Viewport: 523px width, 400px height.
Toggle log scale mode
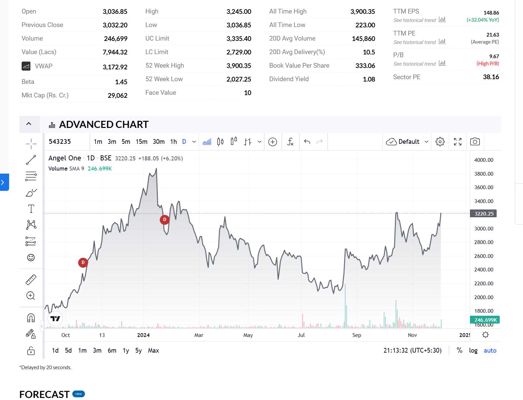pyautogui.click(x=473, y=351)
